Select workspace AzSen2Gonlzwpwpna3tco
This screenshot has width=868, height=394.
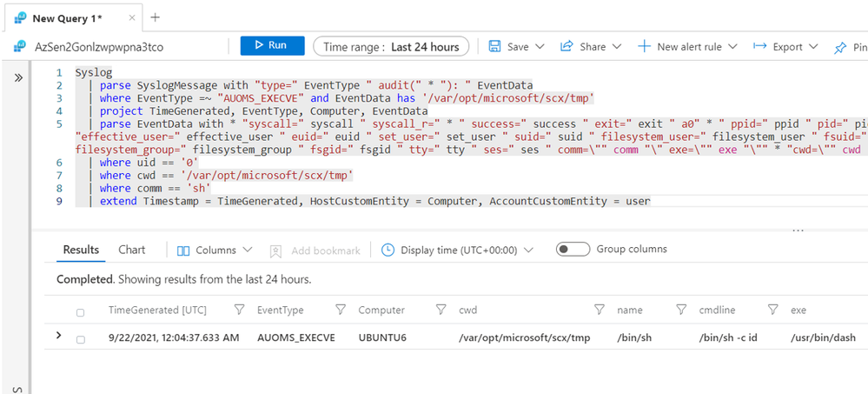click(99, 47)
